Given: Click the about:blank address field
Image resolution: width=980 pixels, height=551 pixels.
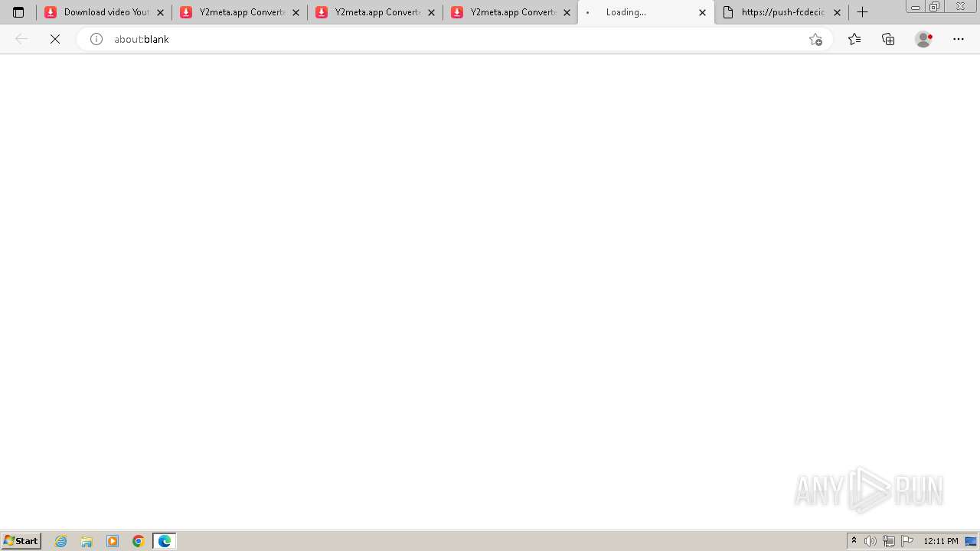Looking at the screenshot, I should click(x=456, y=39).
